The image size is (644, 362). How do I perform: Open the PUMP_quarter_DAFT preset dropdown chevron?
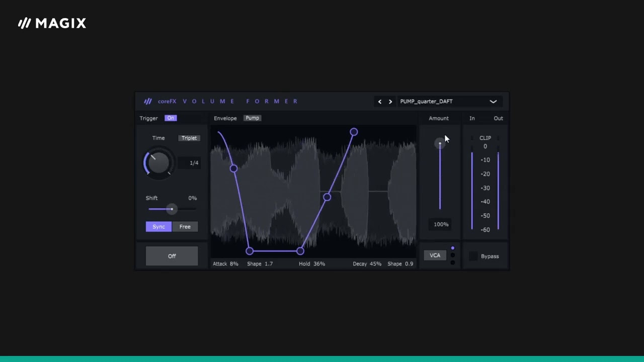point(493,102)
